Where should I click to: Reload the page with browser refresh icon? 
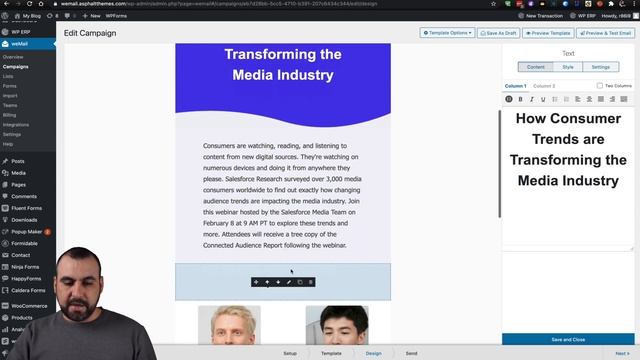(x=29, y=4)
